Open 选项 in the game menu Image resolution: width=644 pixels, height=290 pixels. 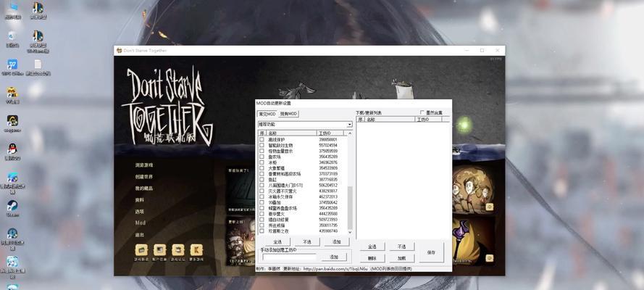click(140, 211)
